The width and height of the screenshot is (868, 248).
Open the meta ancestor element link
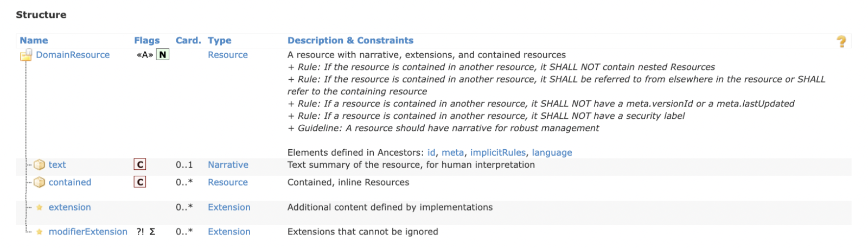(x=452, y=152)
